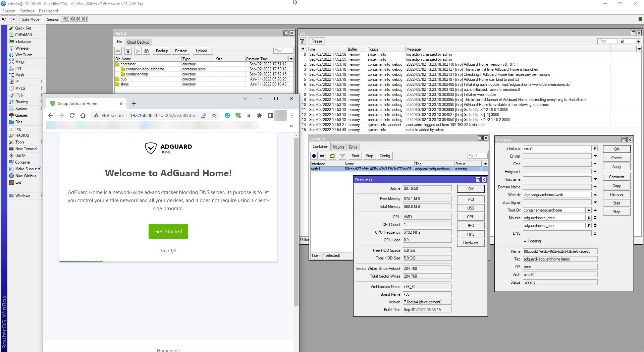Click the browser home icon
The width and height of the screenshot is (644, 352).
[x=83, y=115]
